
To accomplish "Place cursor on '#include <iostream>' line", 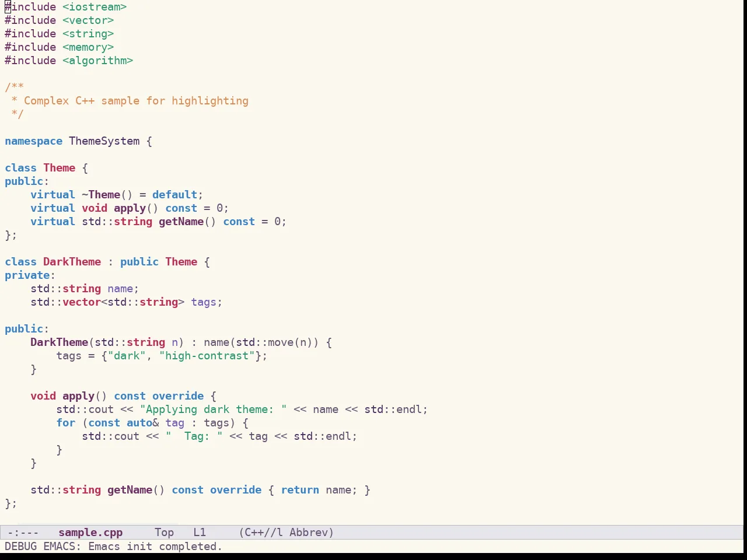I will point(66,7).
